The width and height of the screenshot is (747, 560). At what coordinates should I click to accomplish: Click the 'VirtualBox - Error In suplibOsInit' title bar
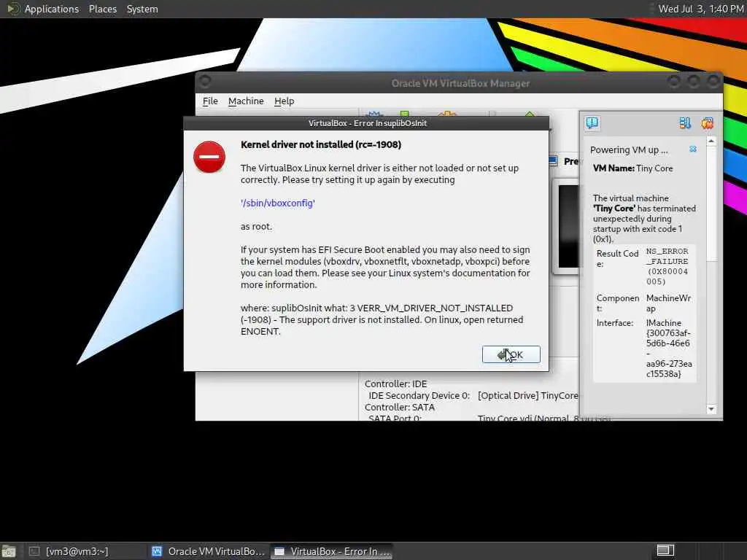[x=366, y=123]
